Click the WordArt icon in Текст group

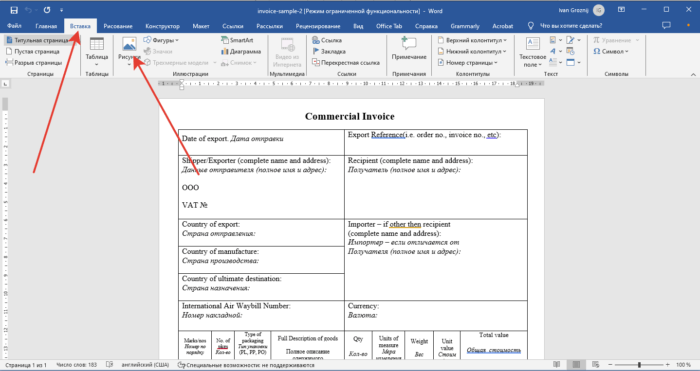[554, 51]
